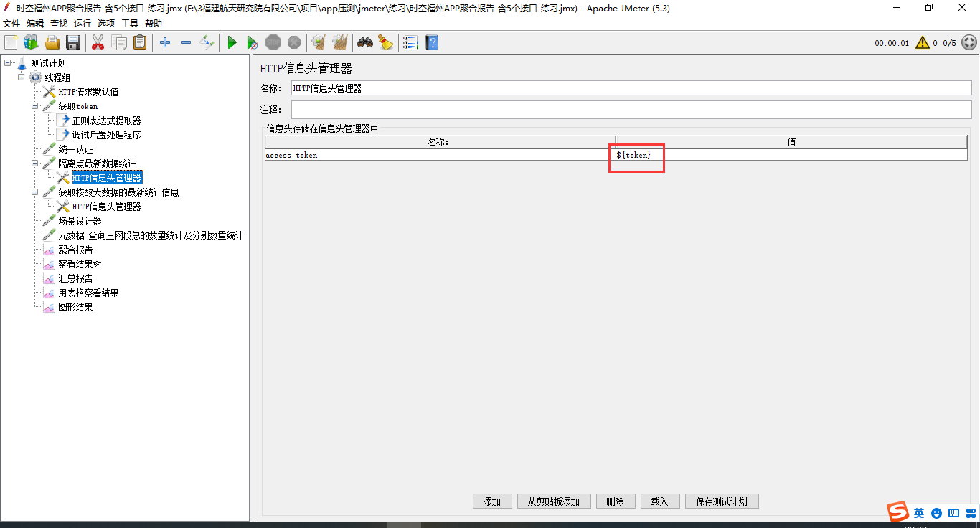This screenshot has width=980, height=528.
Task: Open the Sogou soft keyboard icon
Action: coord(953,513)
